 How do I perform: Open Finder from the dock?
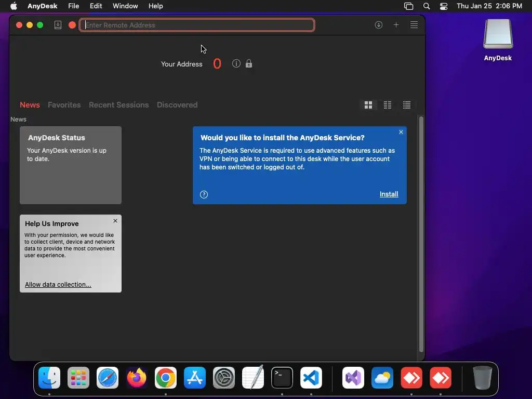tap(49, 378)
